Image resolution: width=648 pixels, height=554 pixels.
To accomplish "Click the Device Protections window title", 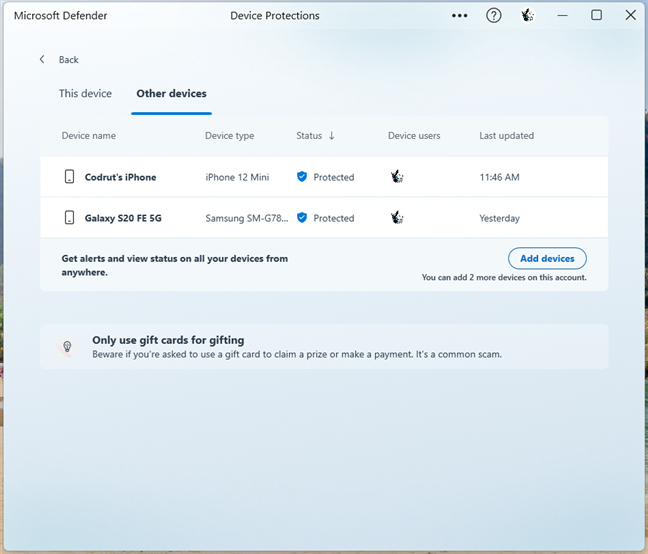I will (x=275, y=16).
